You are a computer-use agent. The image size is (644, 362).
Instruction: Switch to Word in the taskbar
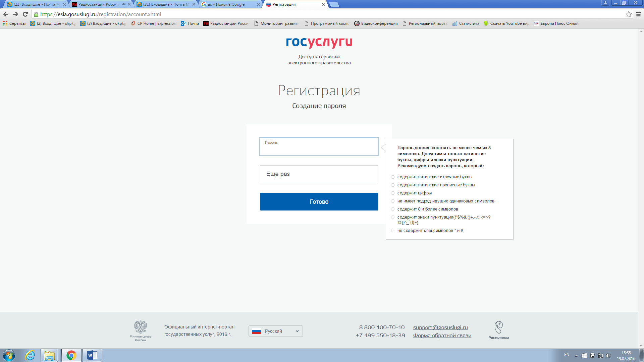click(92, 355)
